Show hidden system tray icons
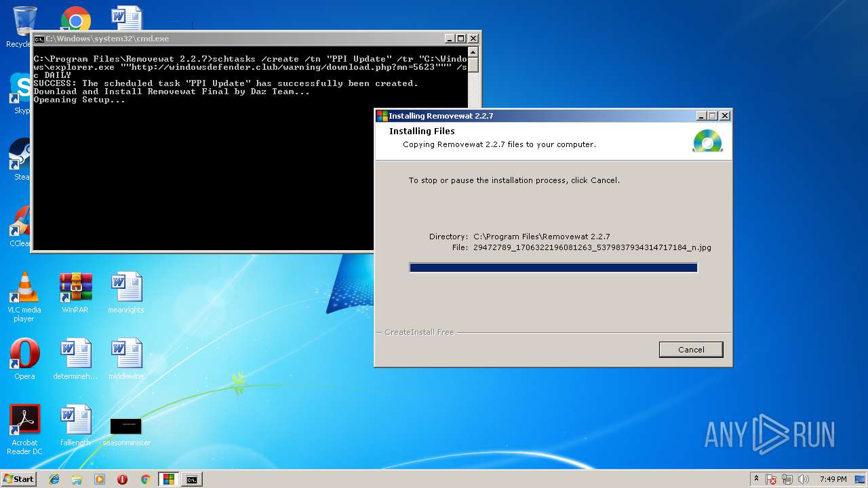Viewport: 868px width, 488px height. tap(756, 479)
